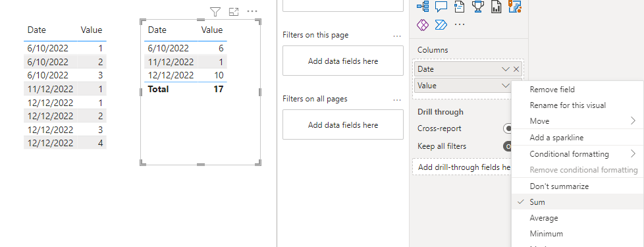The image size is (644, 247).
Task: Insert the ArcGIS Maps visual
Action: click(x=515, y=6)
